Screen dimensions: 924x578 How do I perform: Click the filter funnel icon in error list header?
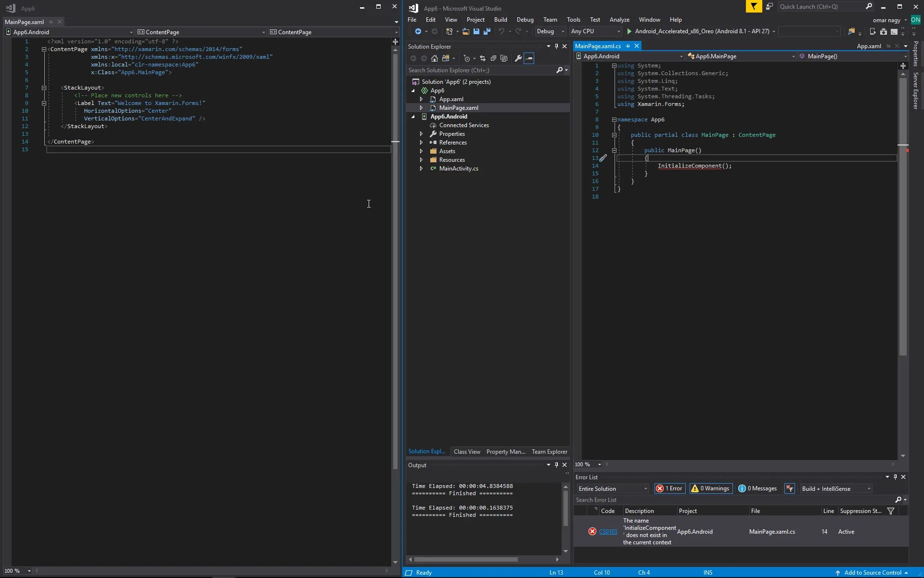tap(891, 511)
